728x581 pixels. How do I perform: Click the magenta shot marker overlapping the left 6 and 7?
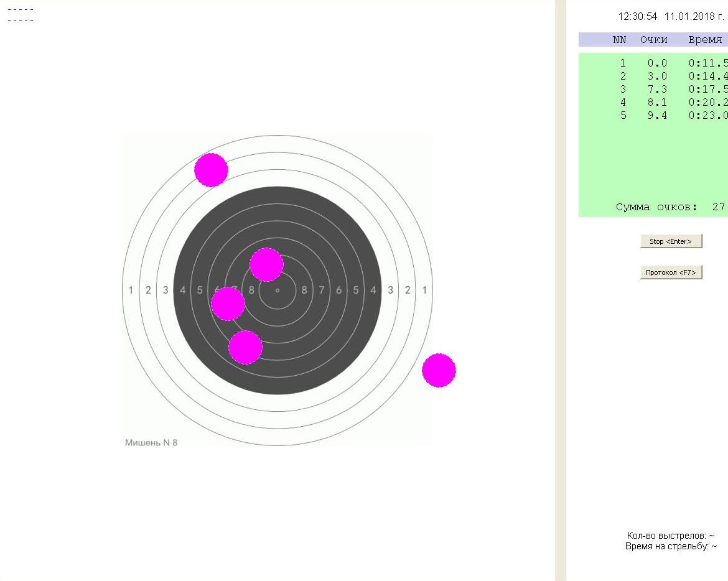pos(228,304)
